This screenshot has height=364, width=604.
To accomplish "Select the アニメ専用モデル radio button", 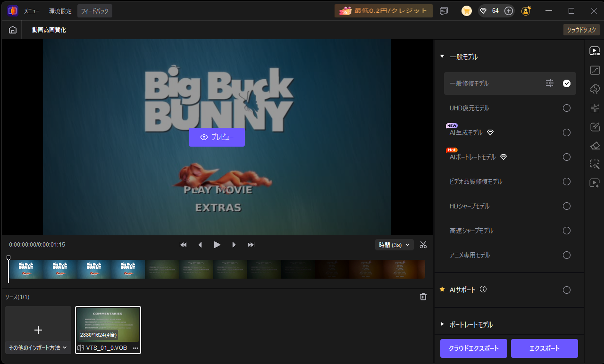I will pos(567,255).
